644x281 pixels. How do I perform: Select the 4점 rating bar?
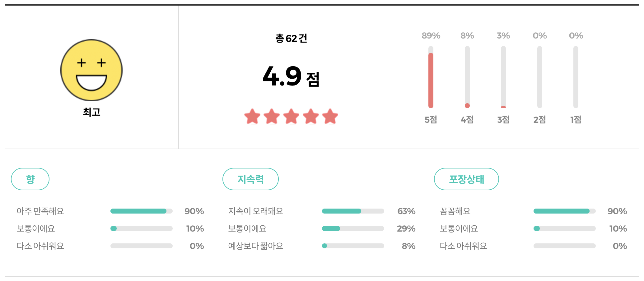[x=467, y=78]
